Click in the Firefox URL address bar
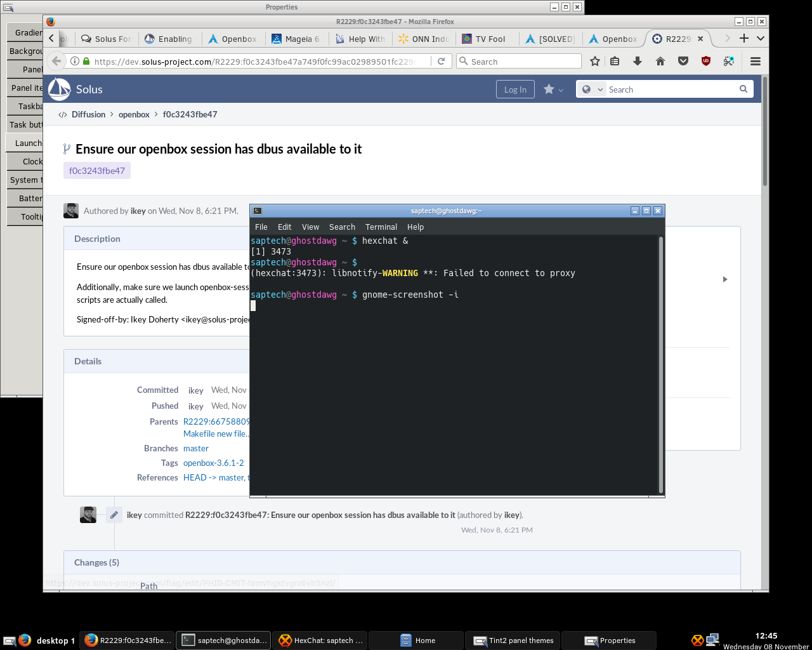 tap(256, 62)
